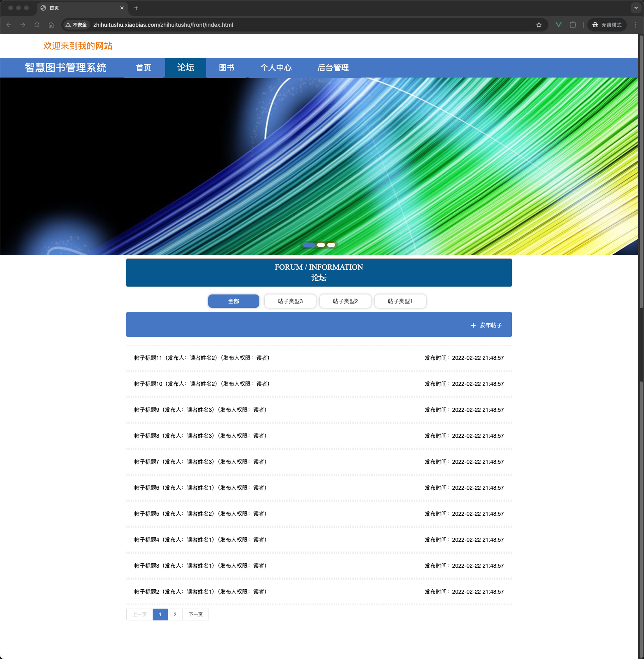Open 首页 in navigation bar
Screen dimensions: 644x659
click(x=144, y=68)
